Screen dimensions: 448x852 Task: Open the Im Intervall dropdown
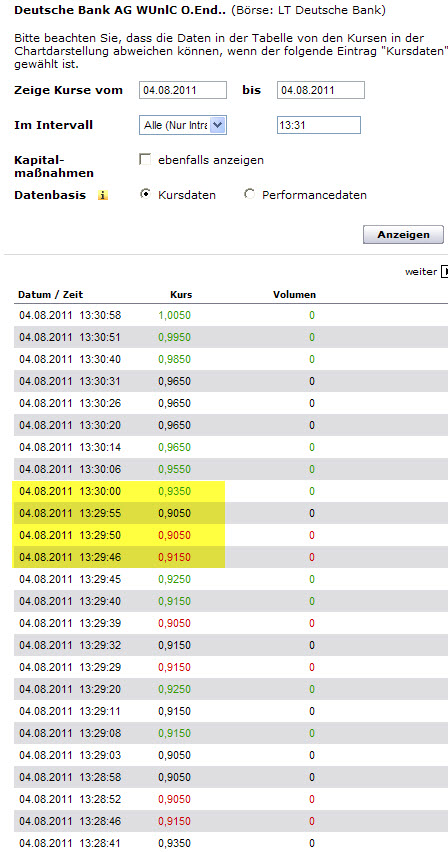point(183,125)
